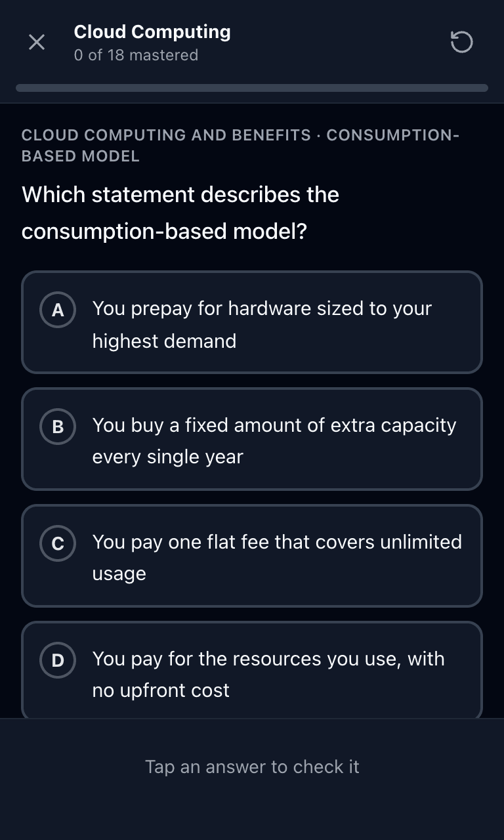This screenshot has height=840, width=504.
Task: Tap the restart progress circular arrow icon
Action: (x=461, y=43)
